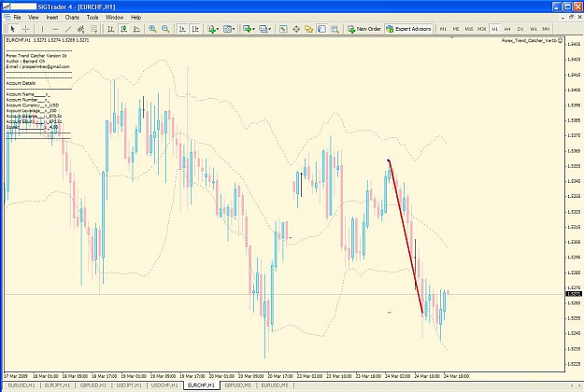
Task: Switch timeframe to D1
Action: [x=520, y=29]
